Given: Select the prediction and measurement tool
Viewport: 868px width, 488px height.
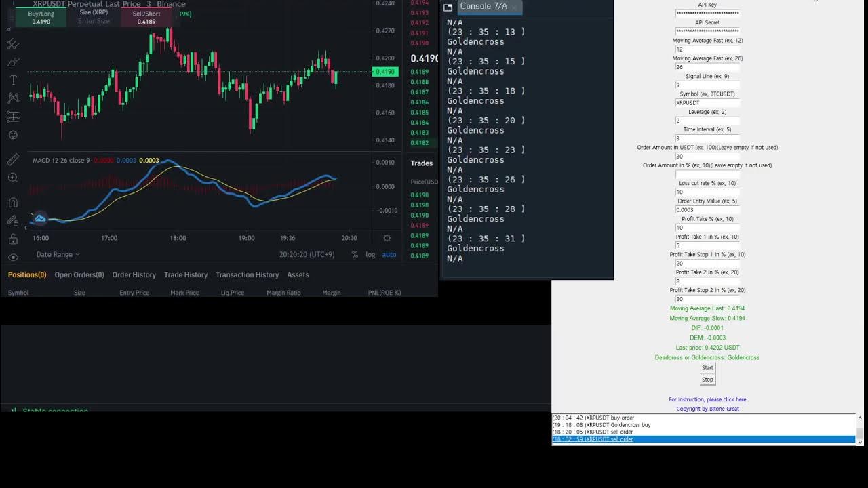Looking at the screenshot, I should 13,117.
